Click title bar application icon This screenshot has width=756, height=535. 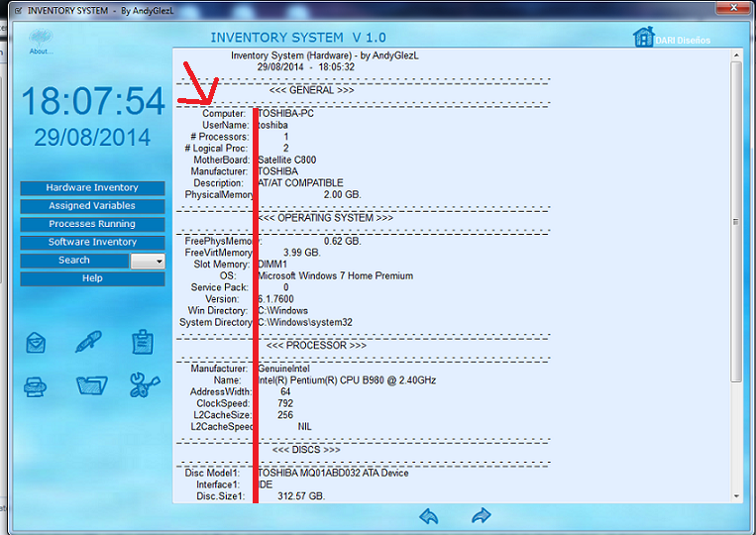tap(18, 10)
